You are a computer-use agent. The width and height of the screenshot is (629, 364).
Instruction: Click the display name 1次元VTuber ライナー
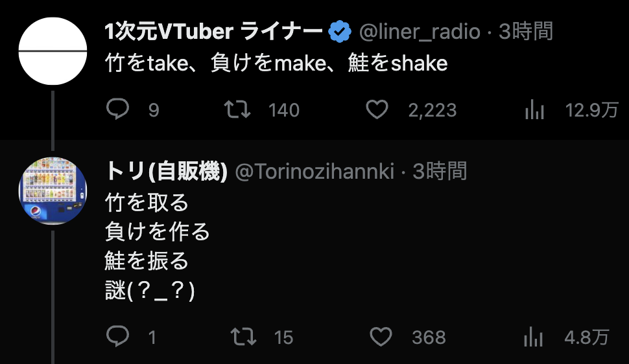pyautogui.click(x=213, y=32)
